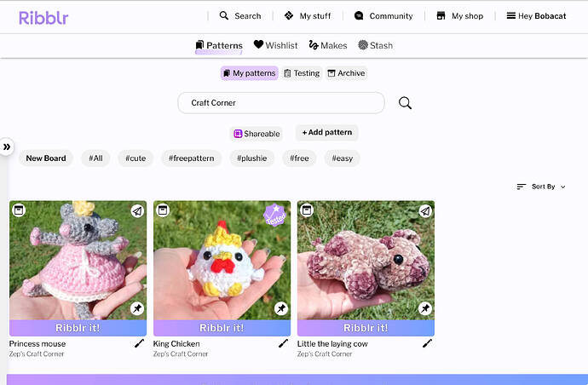The height and width of the screenshot is (385, 588).
Task: Open the Sort By dropdown
Action: [x=541, y=187]
